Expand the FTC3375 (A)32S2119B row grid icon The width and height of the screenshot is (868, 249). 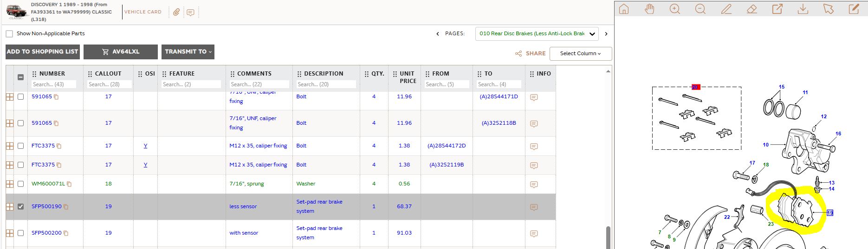coord(9,165)
